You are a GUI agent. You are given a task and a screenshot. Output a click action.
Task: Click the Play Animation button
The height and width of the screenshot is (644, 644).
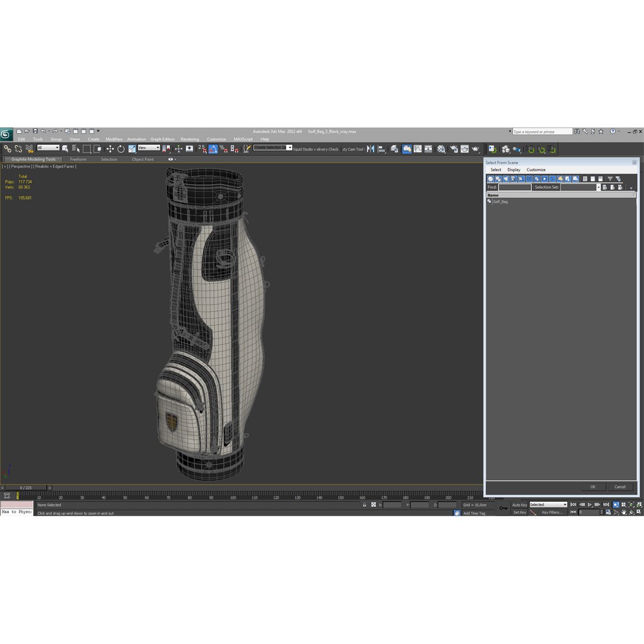click(x=589, y=505)
